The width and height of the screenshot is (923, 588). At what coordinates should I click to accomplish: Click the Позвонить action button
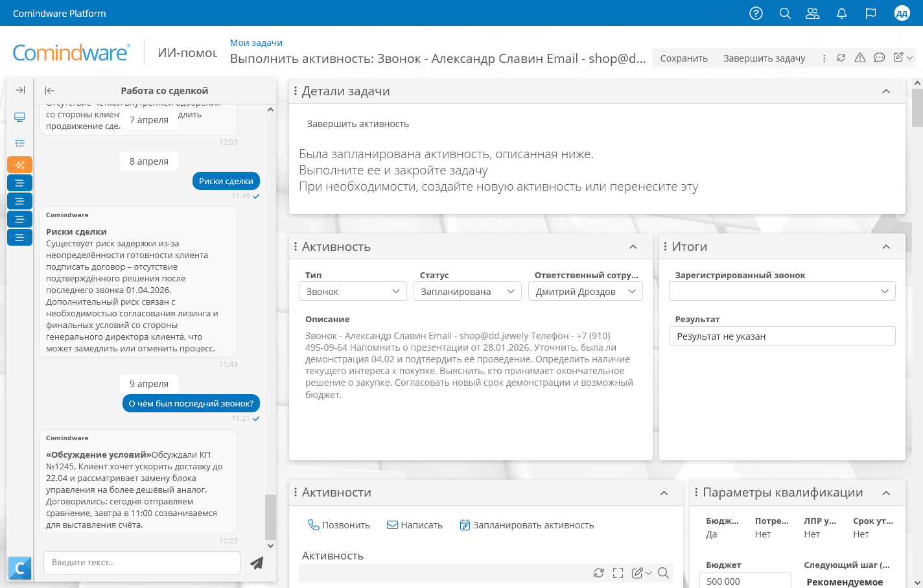[339, 525]
